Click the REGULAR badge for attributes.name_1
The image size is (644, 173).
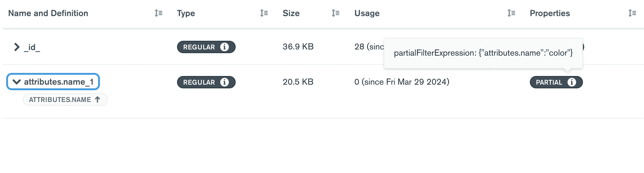click(x=199, y=82)
